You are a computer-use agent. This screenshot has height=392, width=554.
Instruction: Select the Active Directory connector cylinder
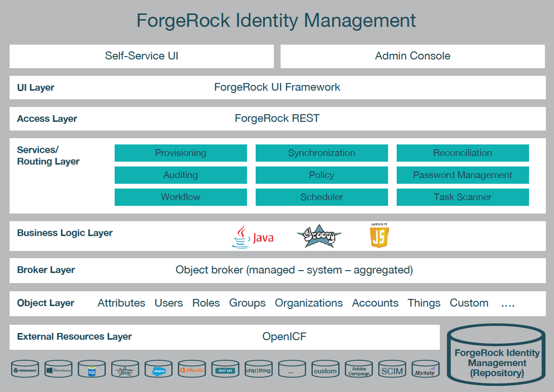click(58, 370)
